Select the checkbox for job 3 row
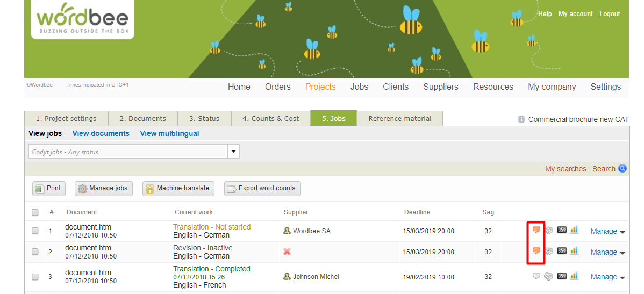Viewport: 644px width, 294px height. (35, 277)
